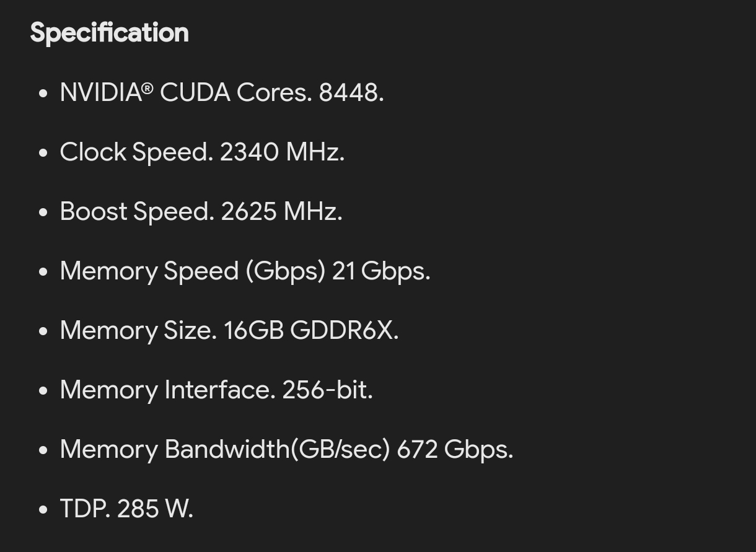
Task: Click the Memory Bandwidth(GB/sec) label
Action: point(224,450)
